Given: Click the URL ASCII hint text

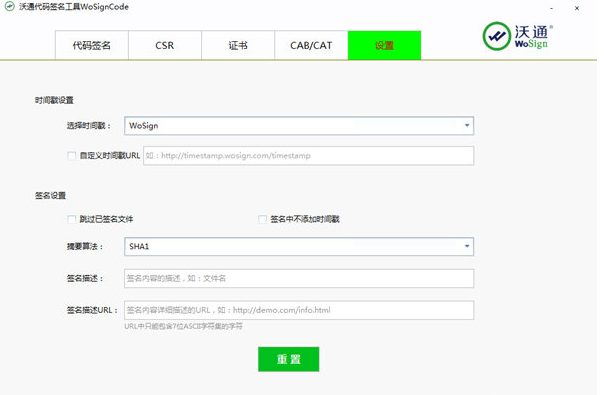Looking at the screenshot, I should (183, 326).
